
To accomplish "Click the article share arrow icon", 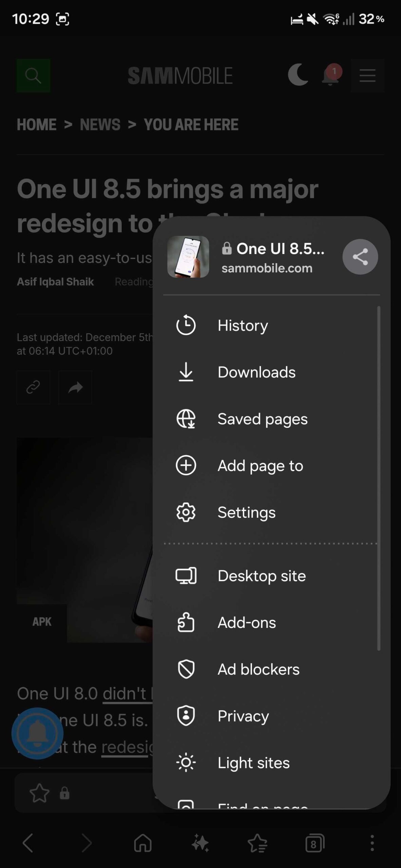I will 75,387.
